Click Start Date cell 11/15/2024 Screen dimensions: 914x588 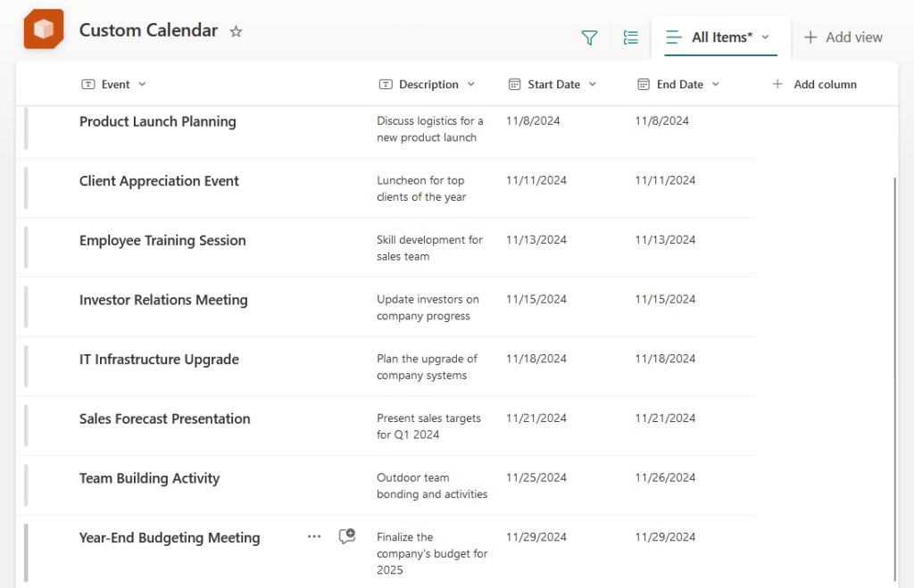coord(536,299)
